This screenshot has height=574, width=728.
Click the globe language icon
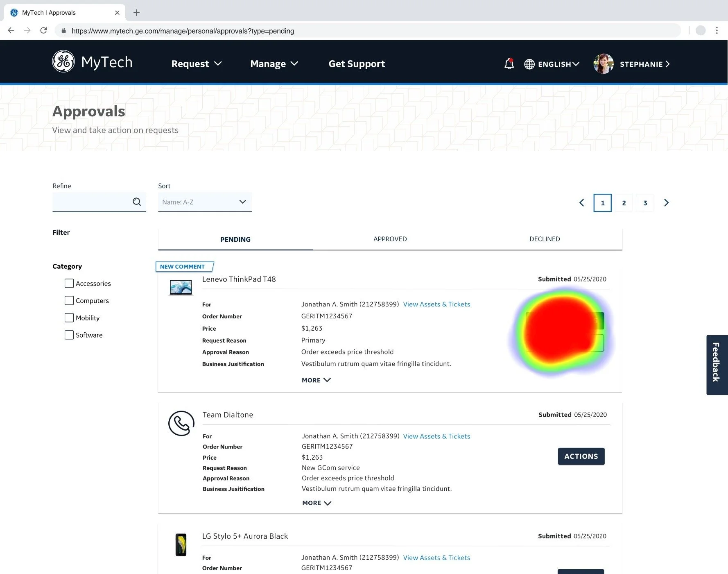click(529, 64)
